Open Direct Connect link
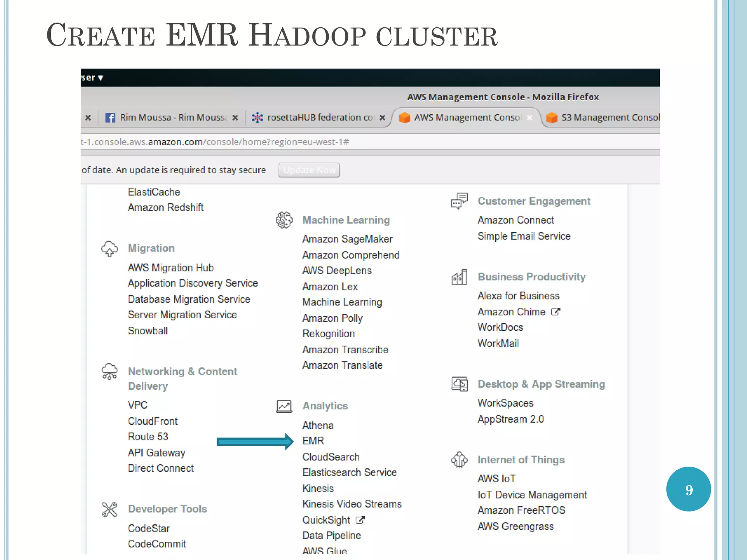The image size is (747, 560). coord(161,468)
